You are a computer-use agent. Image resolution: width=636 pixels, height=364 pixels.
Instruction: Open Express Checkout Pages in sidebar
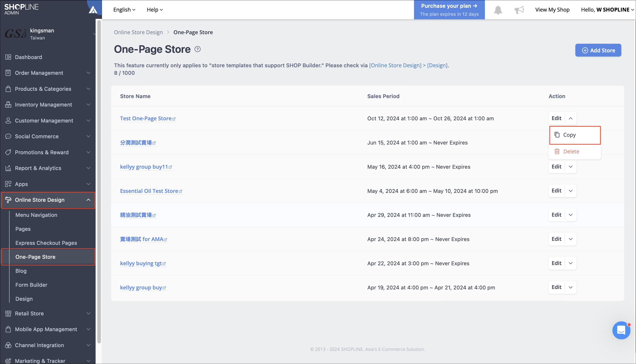click(46, 243)
